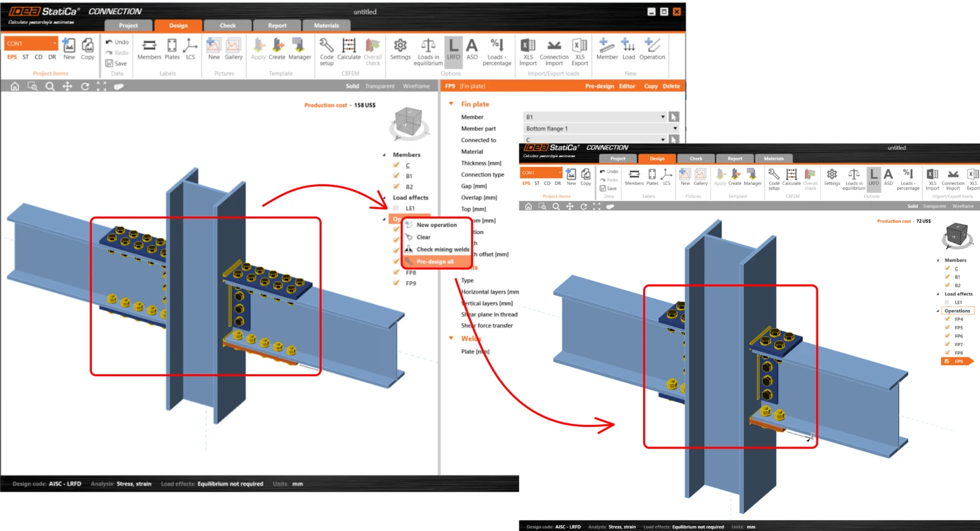
Task: Click the Plates labels icon
Action: tap(172, 50)
